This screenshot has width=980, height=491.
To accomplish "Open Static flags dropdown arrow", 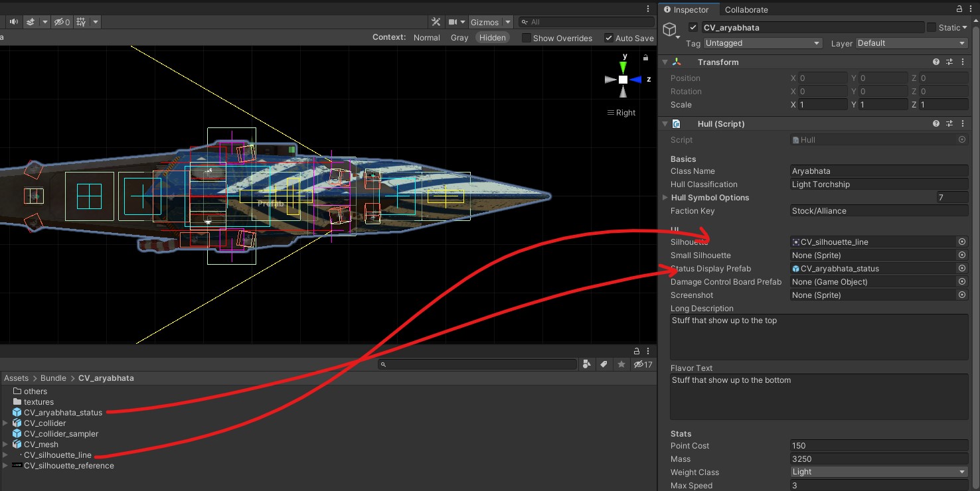I will coord(965,28).
